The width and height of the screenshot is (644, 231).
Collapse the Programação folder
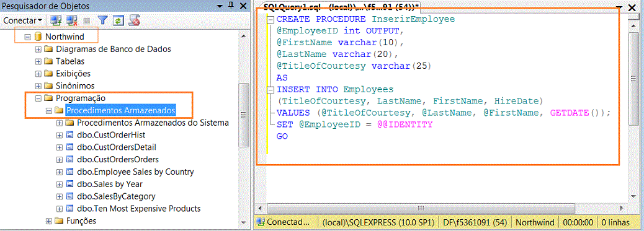(x=38, y=98)
